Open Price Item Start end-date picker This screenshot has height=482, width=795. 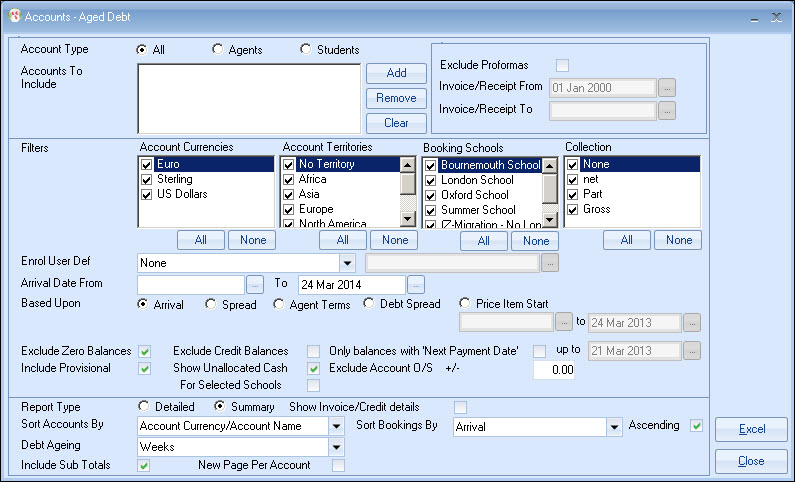point(692,323)
